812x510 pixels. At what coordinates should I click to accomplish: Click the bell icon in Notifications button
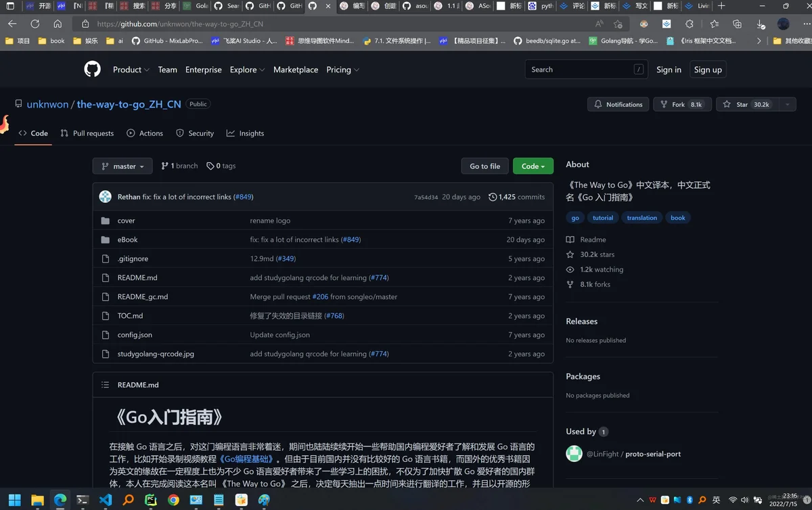598,104
